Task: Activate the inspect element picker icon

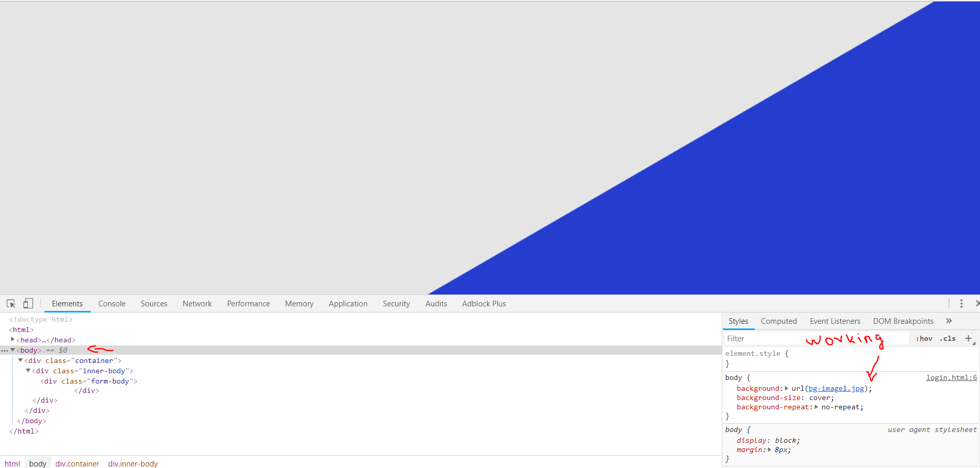Action: [11, 303]
